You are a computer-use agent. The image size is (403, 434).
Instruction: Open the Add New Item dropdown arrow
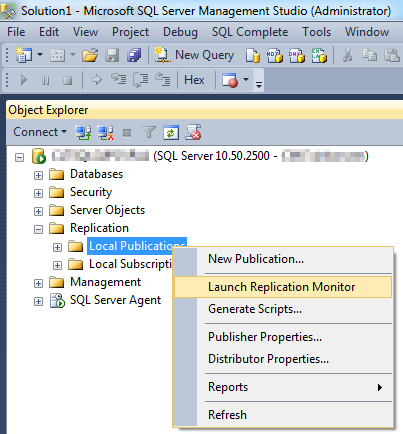(x=73, y=54)
